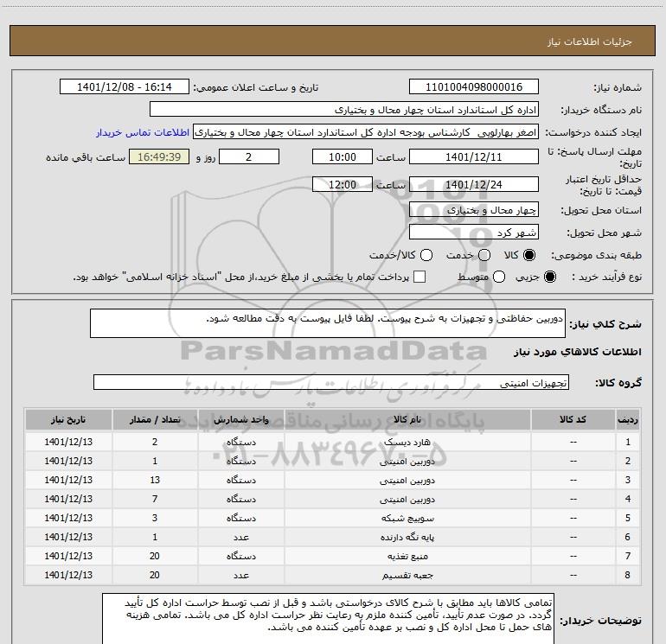Click date 1401/12/13 in هارد دیسک row
This screenshot has width=666, height=644.
(68, 442)
